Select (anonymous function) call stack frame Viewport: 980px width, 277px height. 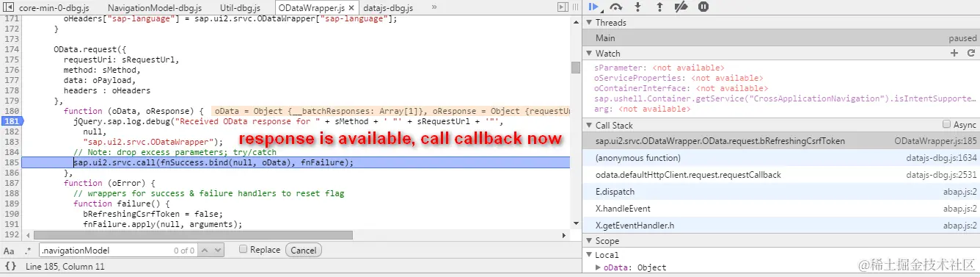point(781,158)
